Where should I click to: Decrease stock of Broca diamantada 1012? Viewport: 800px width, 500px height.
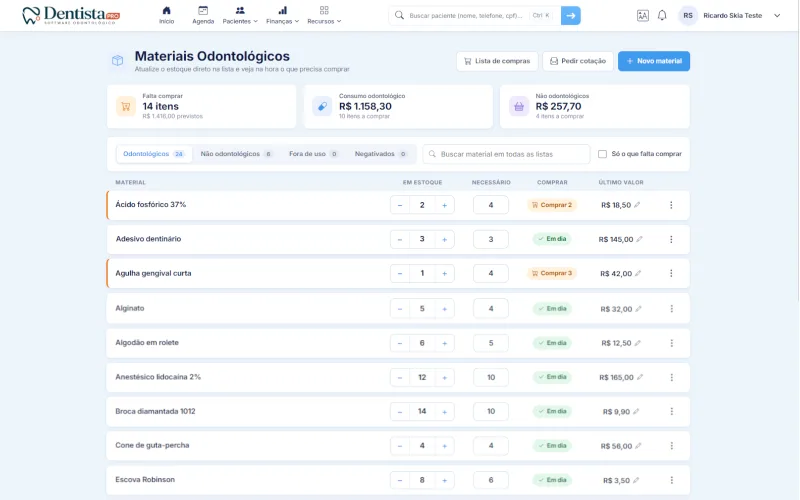point(400,411)
